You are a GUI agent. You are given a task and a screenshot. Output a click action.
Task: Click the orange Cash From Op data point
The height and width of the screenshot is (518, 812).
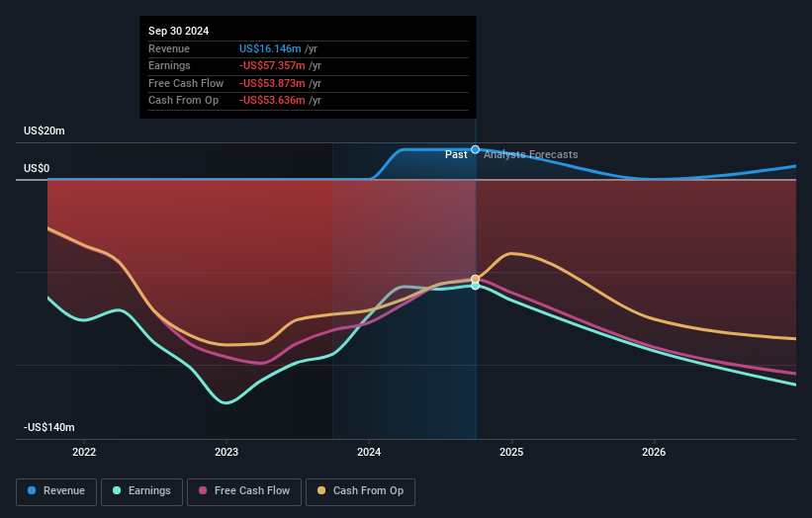click(x=475, y=279)
